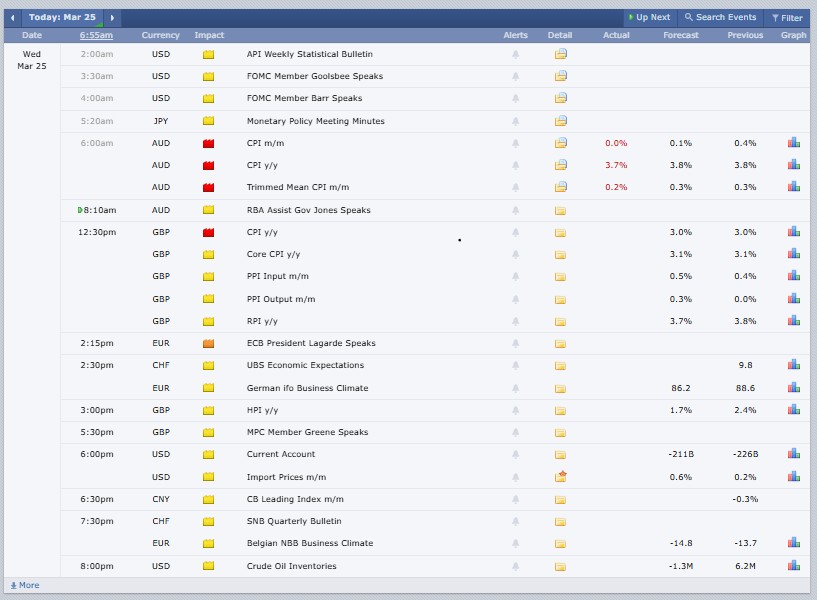Toggle alert bell for Crude Oil Inventories
This screenshot has height=600, width=817.
(x=515, y=566)
